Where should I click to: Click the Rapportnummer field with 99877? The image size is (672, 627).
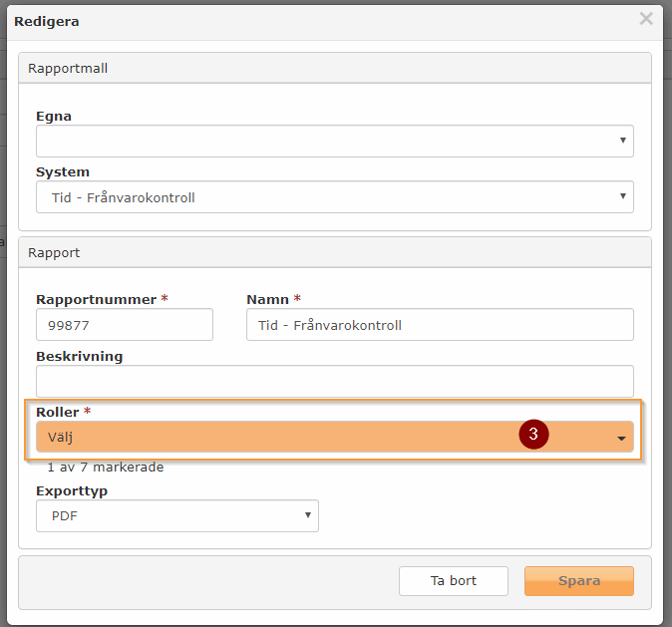pos(125,324)
